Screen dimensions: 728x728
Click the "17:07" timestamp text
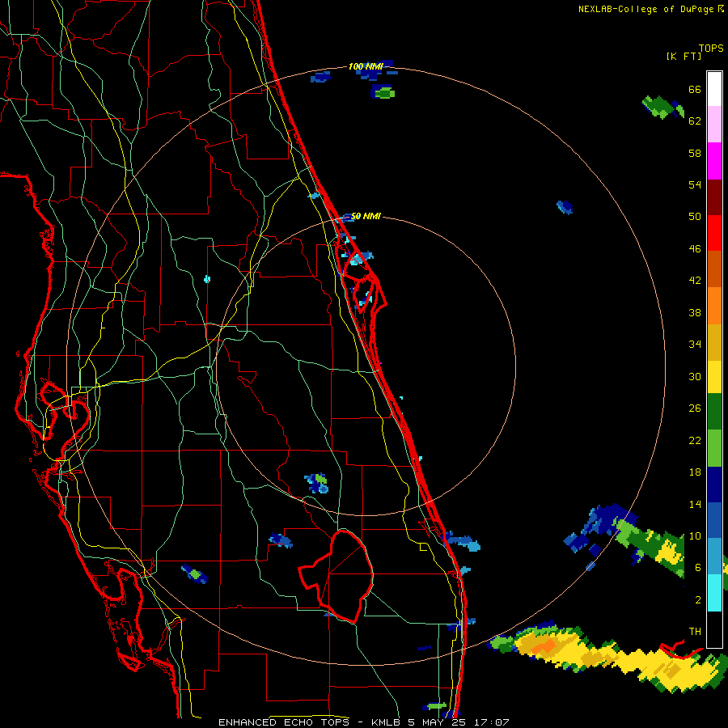click(x=490, y=722)
